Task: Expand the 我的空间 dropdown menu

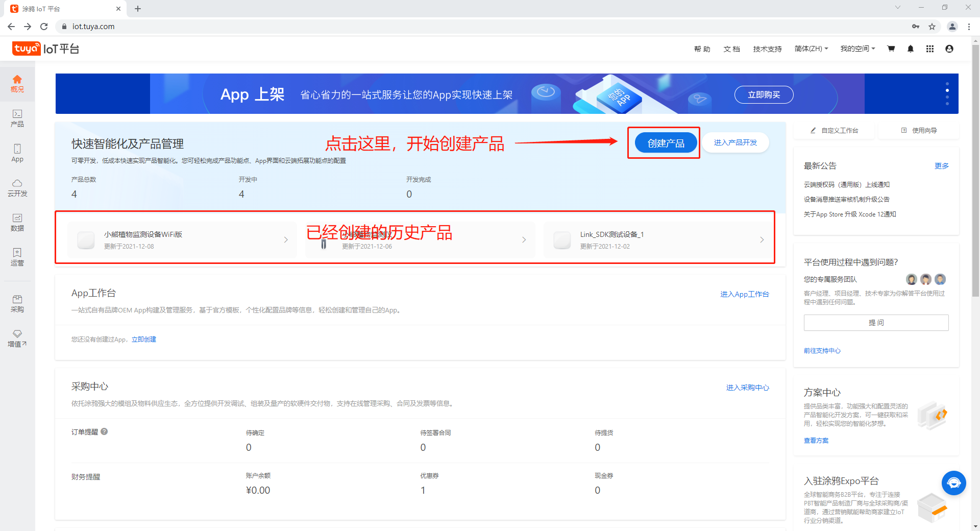Action: click(857, 49)
